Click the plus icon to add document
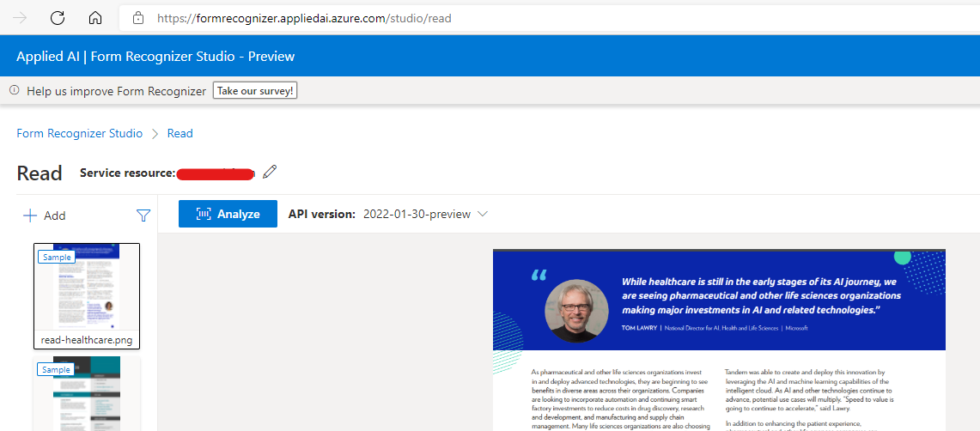 (30, 215)
